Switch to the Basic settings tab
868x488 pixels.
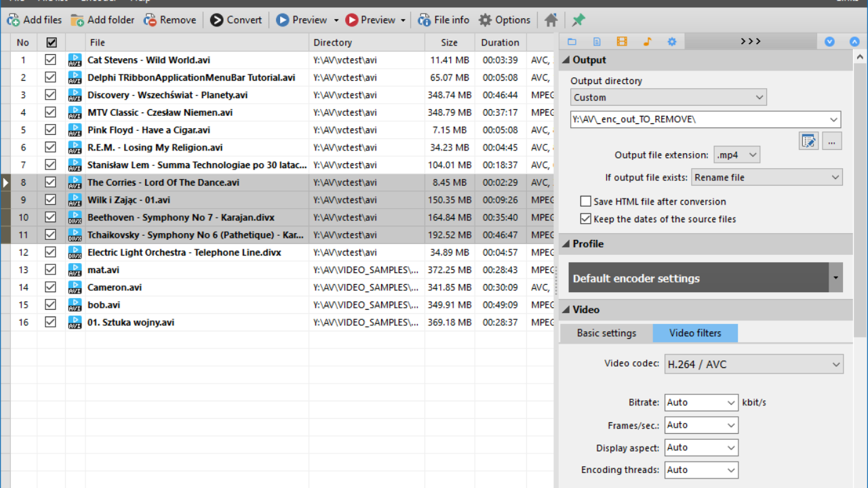tap(606, 333)
